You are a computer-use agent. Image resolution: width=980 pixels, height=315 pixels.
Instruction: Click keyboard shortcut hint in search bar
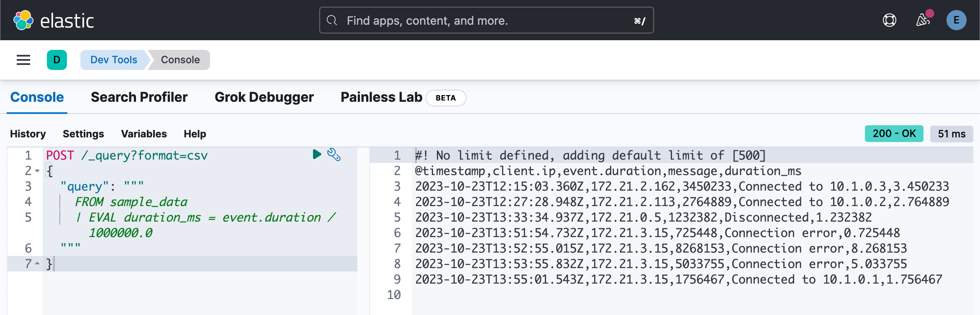coord(640,21)
